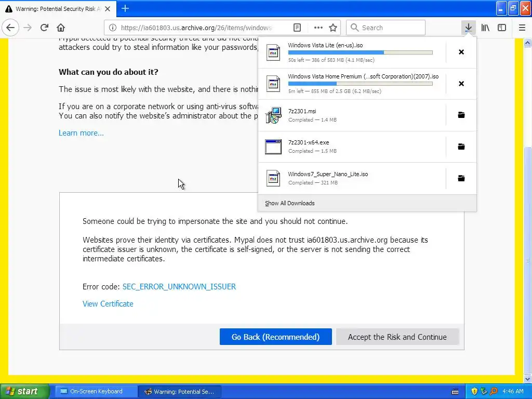Open containing folder for Windows7_Super_Nano_Lite.iso
The width and height of the screenshot is (532, 399).
point(461,178)
